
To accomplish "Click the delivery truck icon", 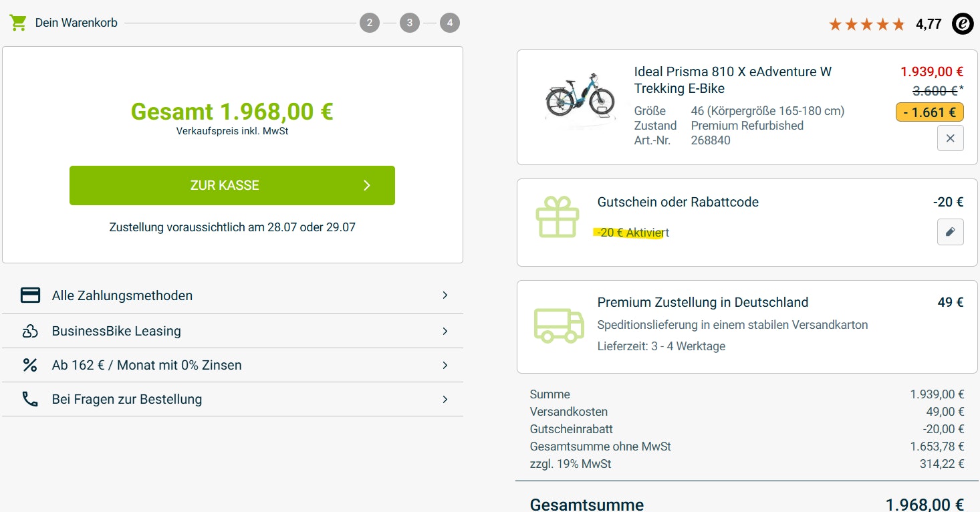I will pos(558,326).
